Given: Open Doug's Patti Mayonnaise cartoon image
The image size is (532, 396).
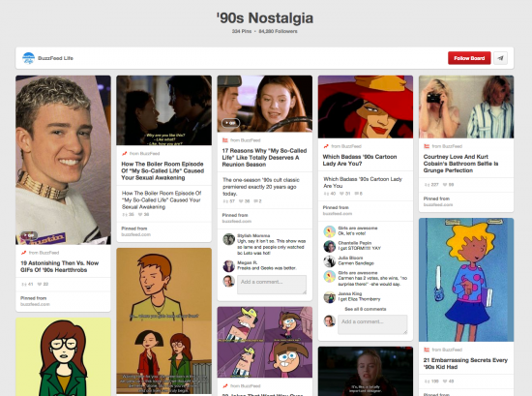Looking at the screenshot, I should tap(466, 280).
